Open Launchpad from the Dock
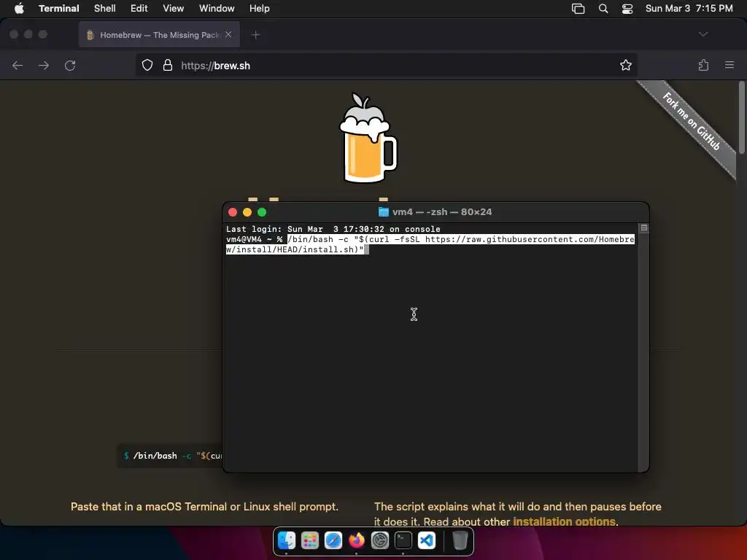747x560 pixels. 309,540
